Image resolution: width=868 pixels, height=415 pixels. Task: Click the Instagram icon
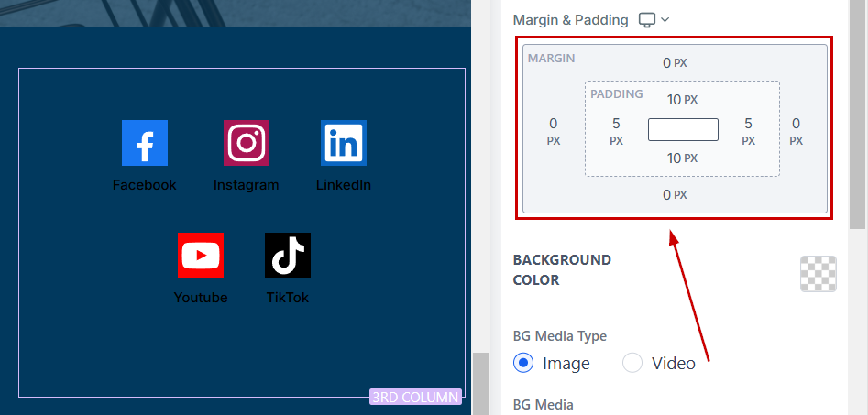click(x=247, y=143)
